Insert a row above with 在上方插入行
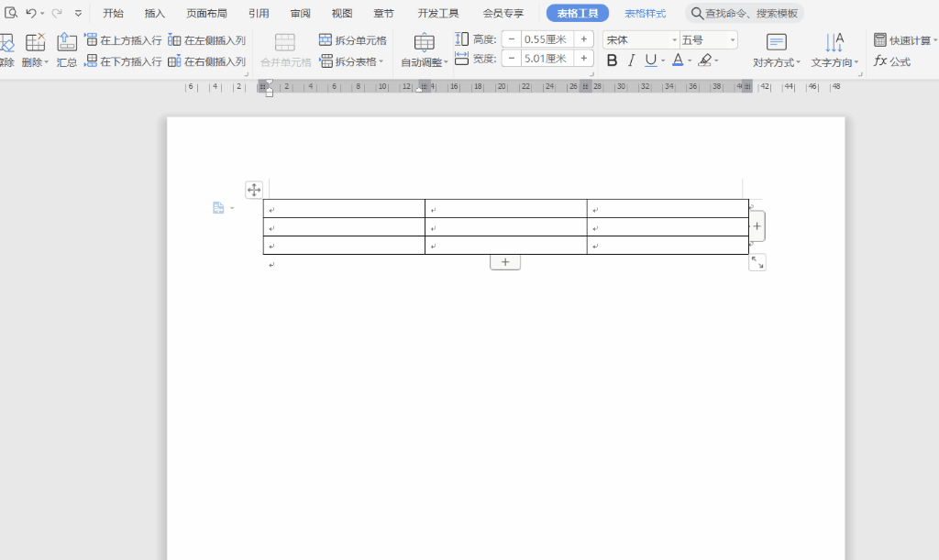Screen dimensions: 939x560 124,40
